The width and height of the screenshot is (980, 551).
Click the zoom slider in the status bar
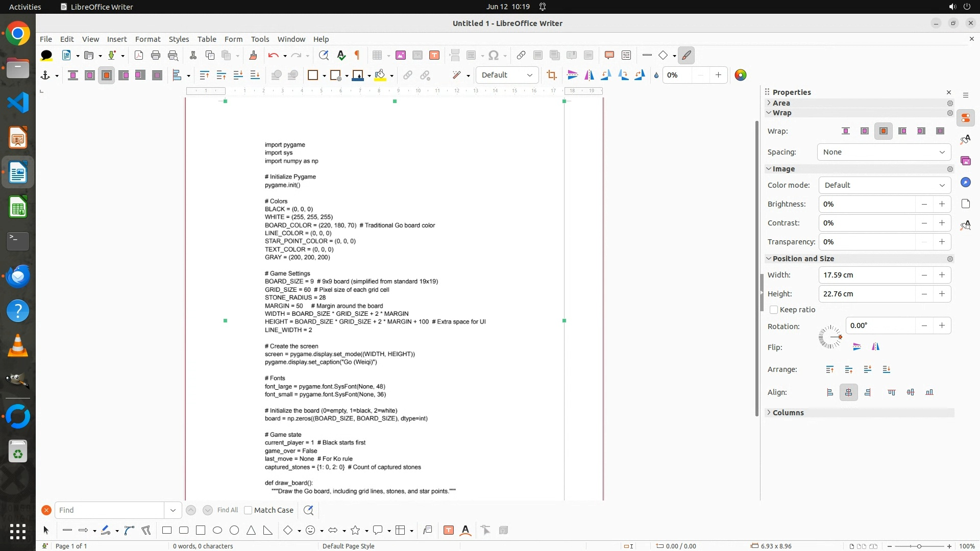tap(919, 546)
